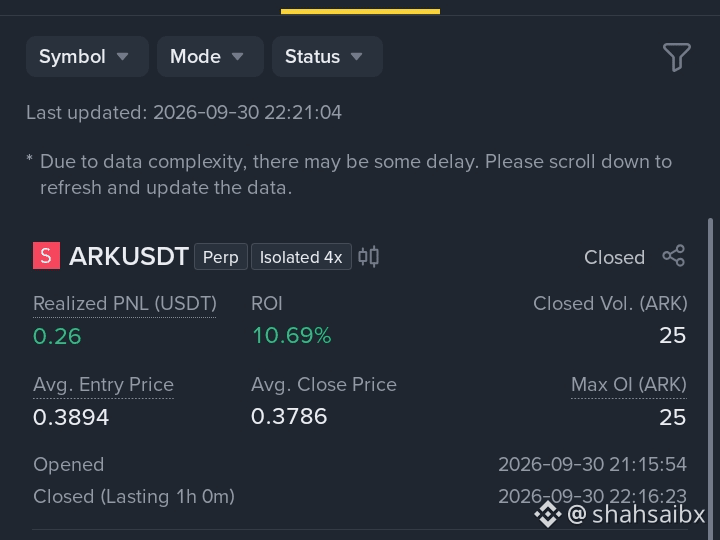Expand the Symbol dropdown
This screenshot has height=540, width=720.
(x=87, y=56)
